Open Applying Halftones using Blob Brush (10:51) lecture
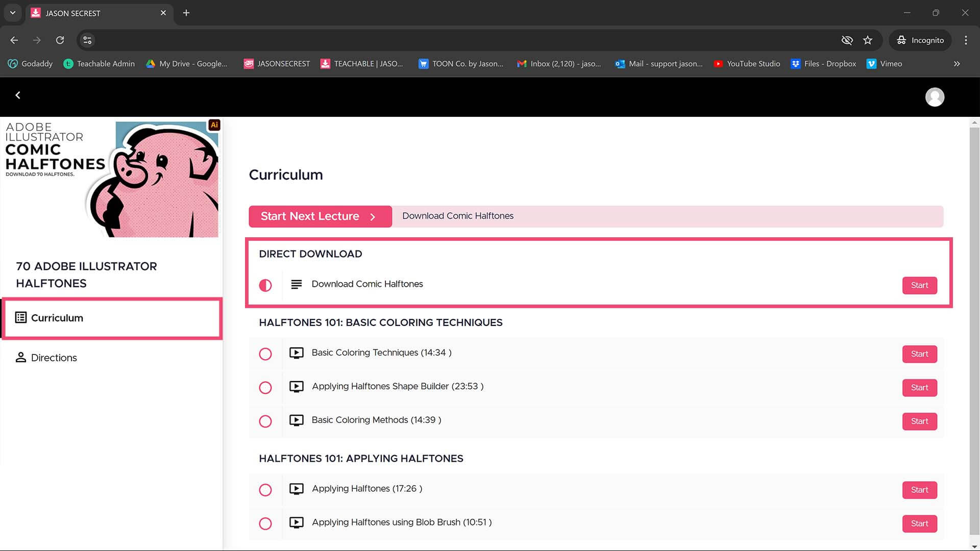Screen dimensions: 980x551 [402, 522]
